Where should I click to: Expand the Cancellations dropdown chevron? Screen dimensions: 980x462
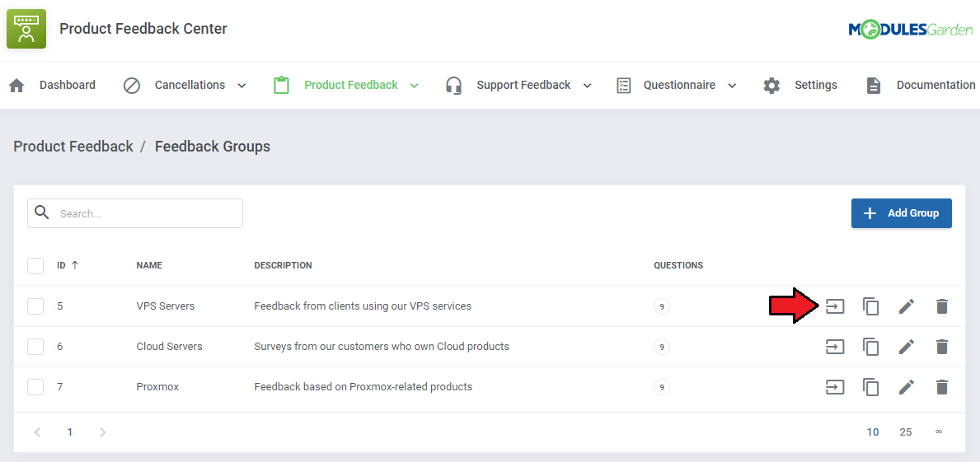pos(241,86)
